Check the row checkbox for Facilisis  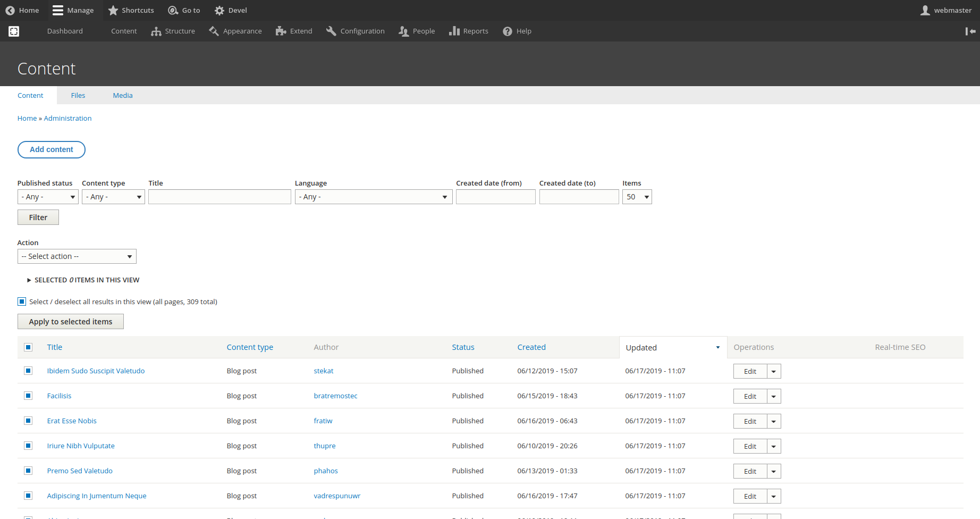point(28,396)
